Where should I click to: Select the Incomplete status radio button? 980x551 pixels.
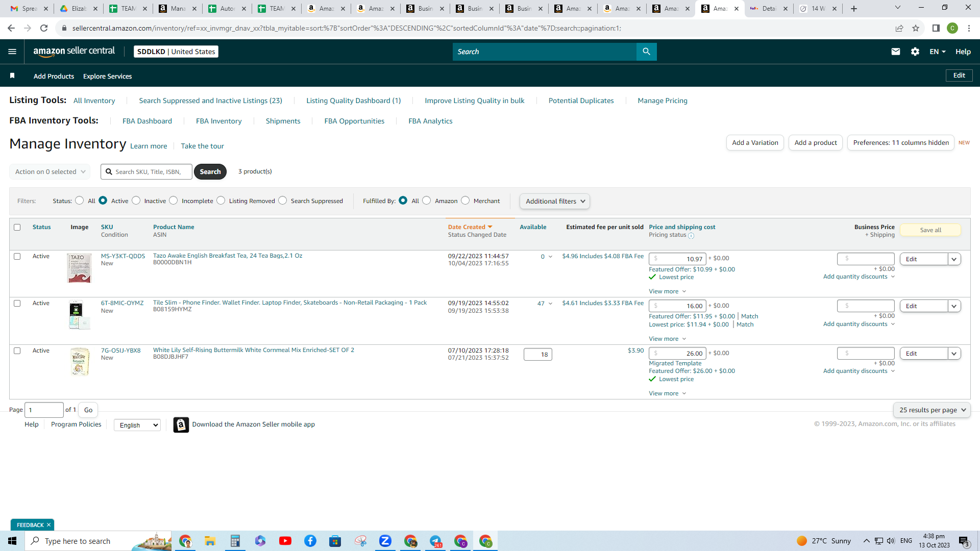tap(174, 201)
